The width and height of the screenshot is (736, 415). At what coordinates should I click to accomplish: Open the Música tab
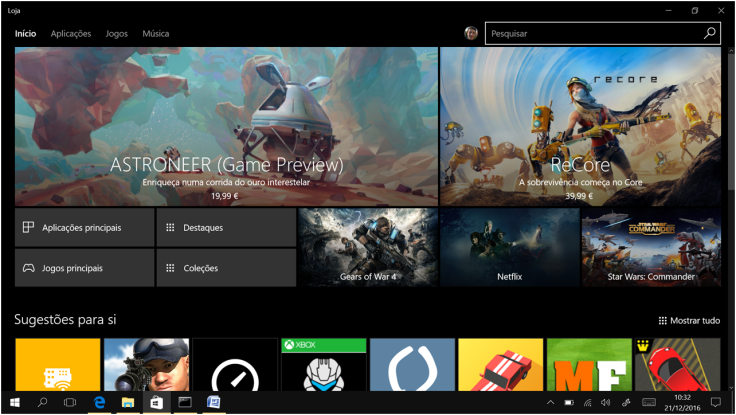(156, 33)
